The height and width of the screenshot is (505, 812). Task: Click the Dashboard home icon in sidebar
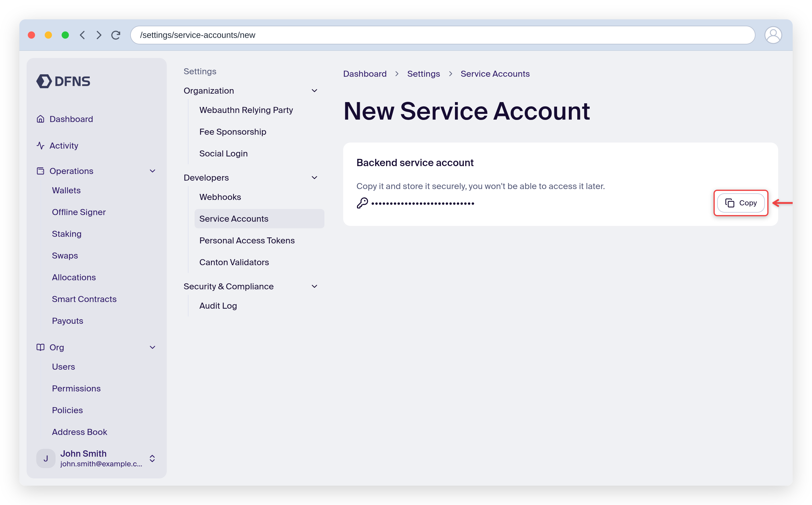40,119
